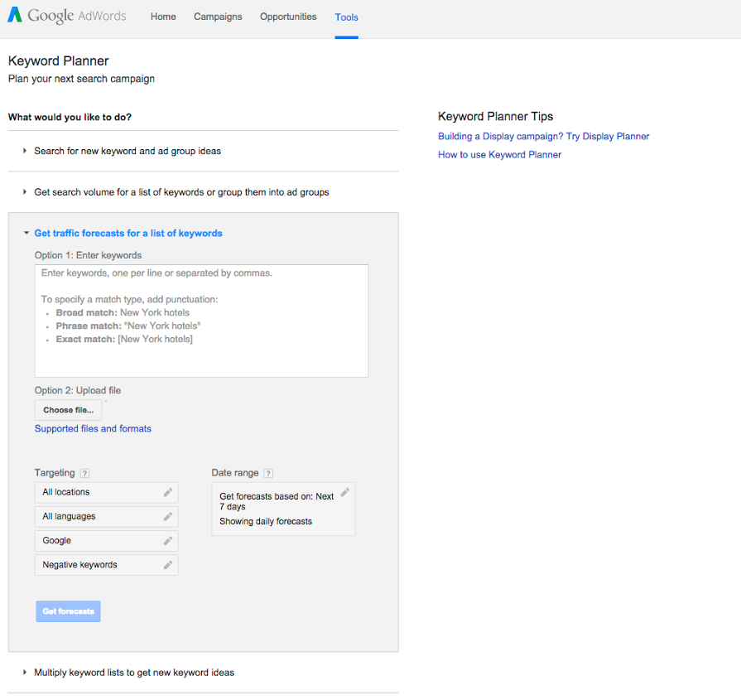Expand Get search volume for keywords section
Image resolution: width=741 pixels, height=700 pixels.
180,192
